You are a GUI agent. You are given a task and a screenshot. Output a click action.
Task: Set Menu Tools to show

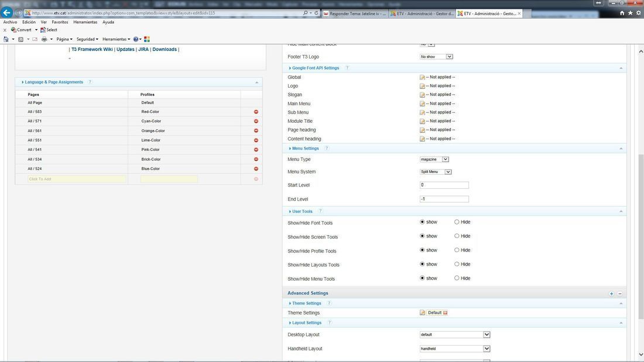pyautogui.click(x=422, y=278)
